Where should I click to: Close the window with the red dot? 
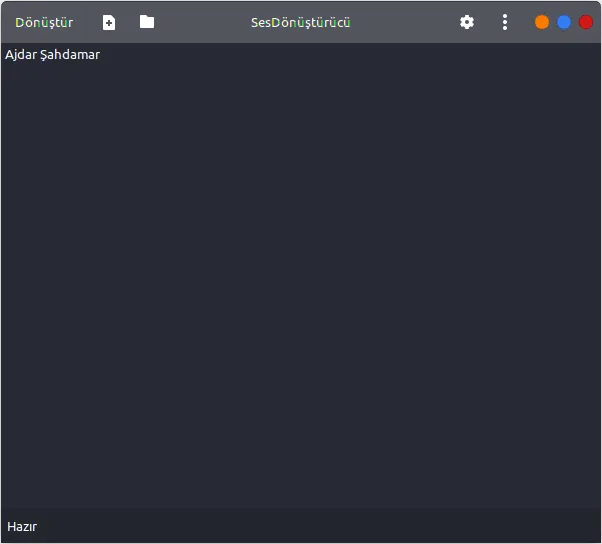(x=586, y=22)
